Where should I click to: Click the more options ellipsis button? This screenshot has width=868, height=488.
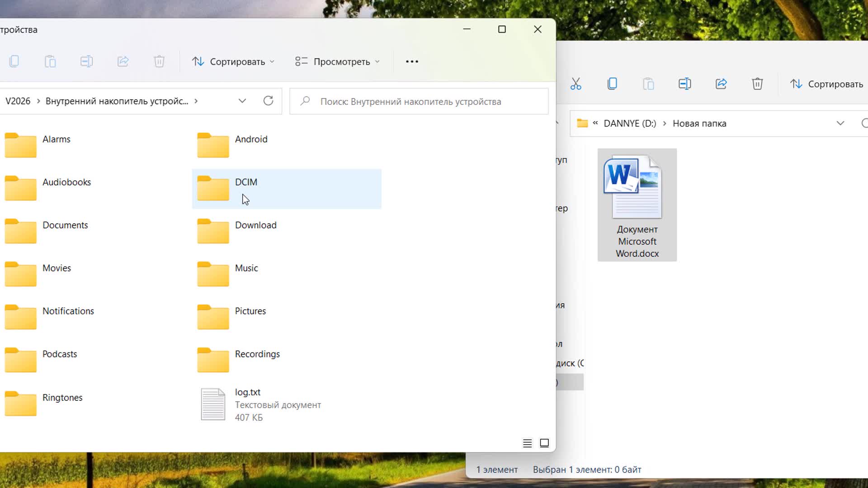(x=412, y=61)
